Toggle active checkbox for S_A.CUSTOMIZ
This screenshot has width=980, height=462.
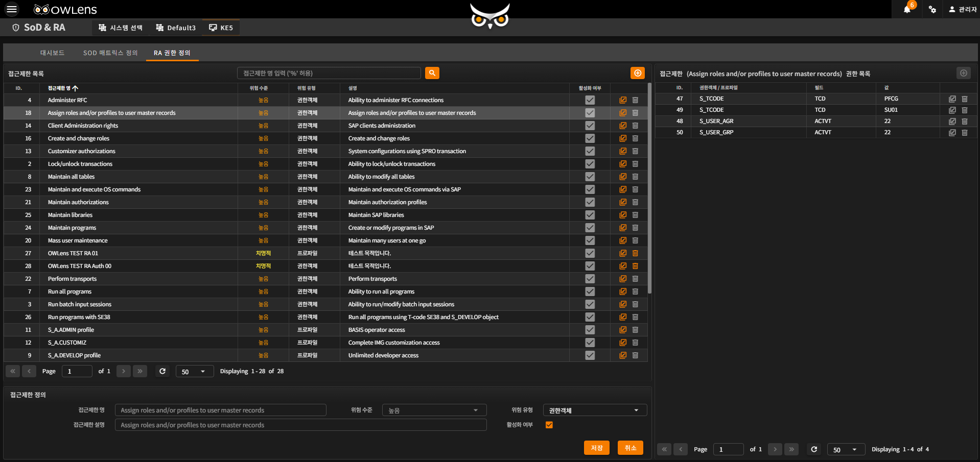pyautogui.click(x=590, y=343)
